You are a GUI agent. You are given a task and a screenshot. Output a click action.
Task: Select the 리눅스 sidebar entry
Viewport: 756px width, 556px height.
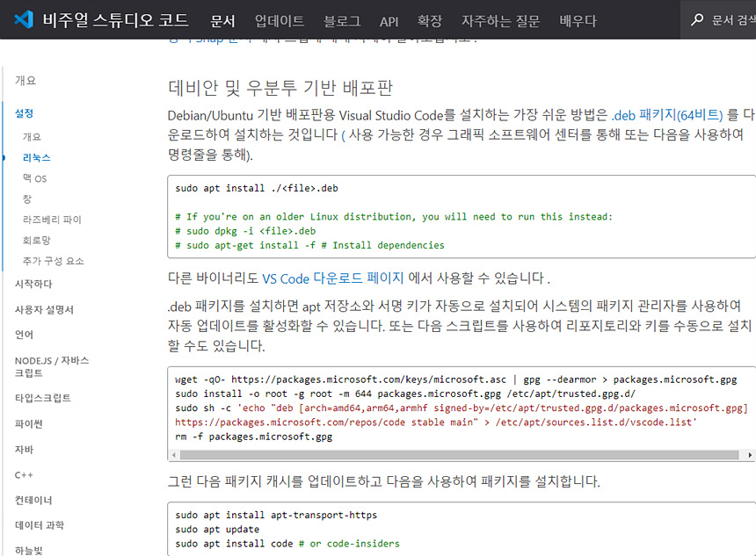(37, 157)
